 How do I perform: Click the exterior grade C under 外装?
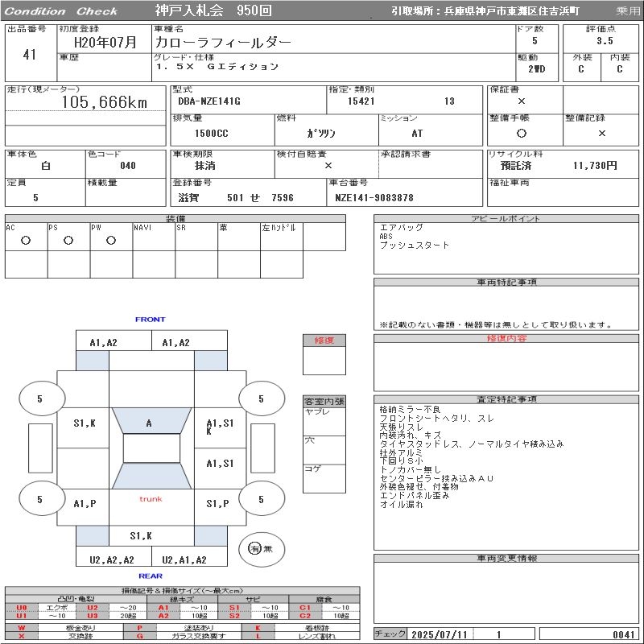click(x=581, y=69)
